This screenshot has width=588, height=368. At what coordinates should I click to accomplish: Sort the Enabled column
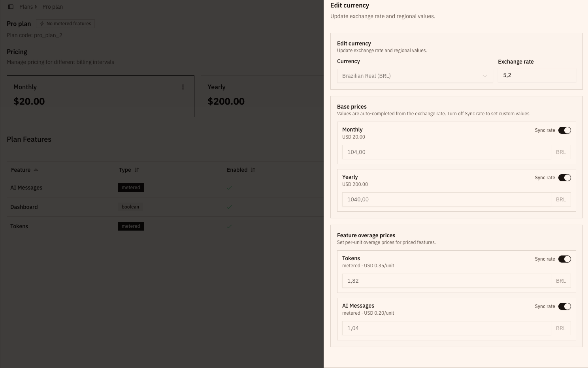(253, 170)
